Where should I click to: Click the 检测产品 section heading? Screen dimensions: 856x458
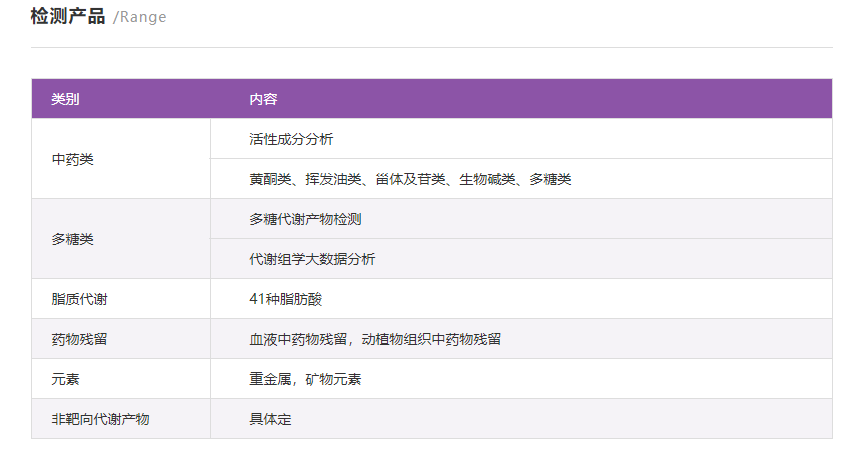coord(68,17)
